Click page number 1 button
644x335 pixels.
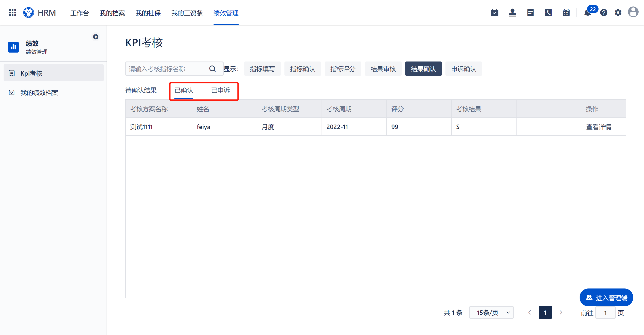(545, 312)
